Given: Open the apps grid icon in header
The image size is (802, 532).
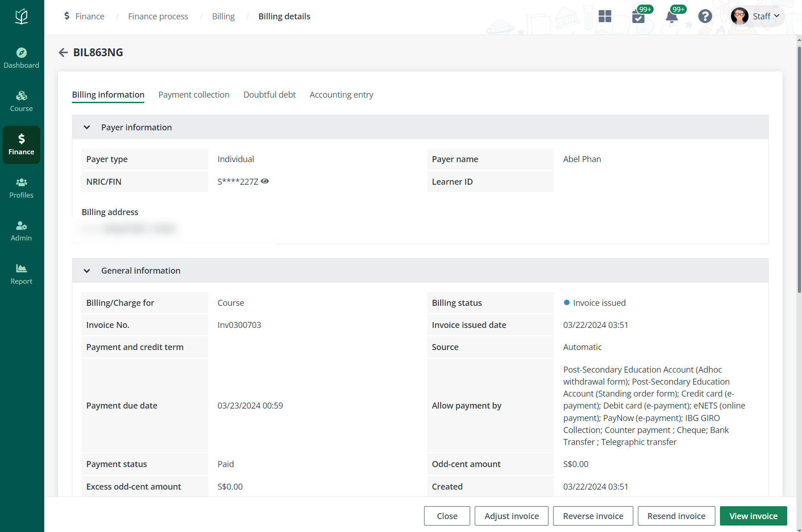Looking at the screenshot, I should pyautogui.click(x=605, y=16).
